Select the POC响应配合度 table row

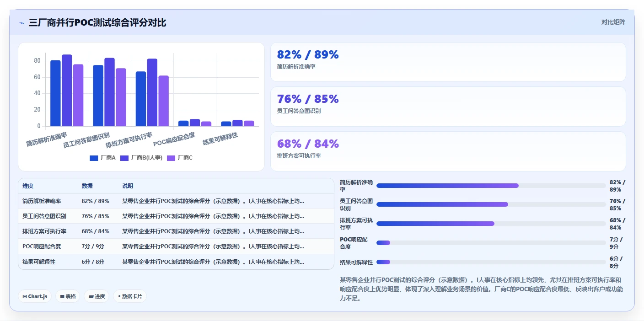click(x=176, y=246)
